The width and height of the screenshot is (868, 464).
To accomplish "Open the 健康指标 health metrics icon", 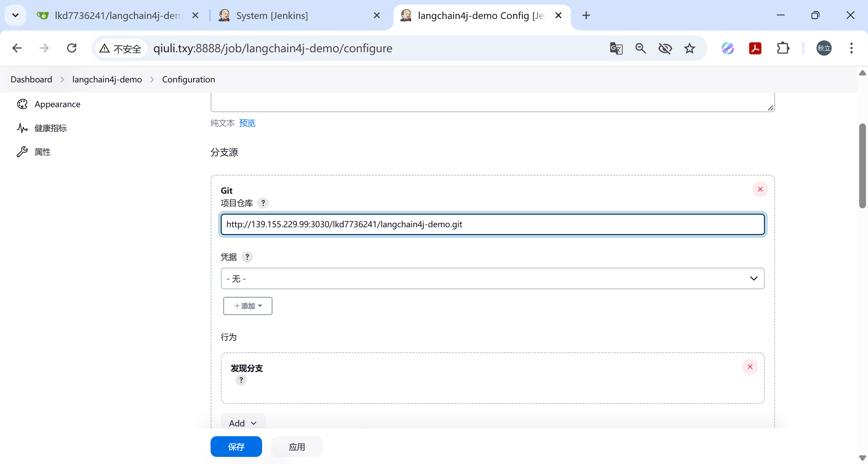I will click(22, 128).
